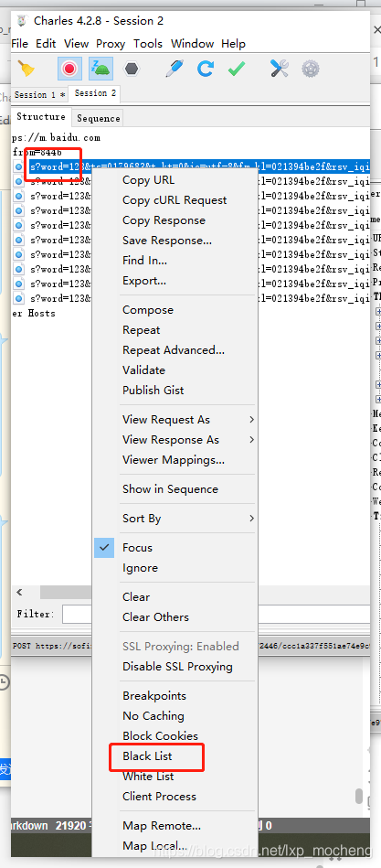Click the horizontal scrollbar left arrow
The height and width of the screenshot is (868, 381).
point(20,593)
